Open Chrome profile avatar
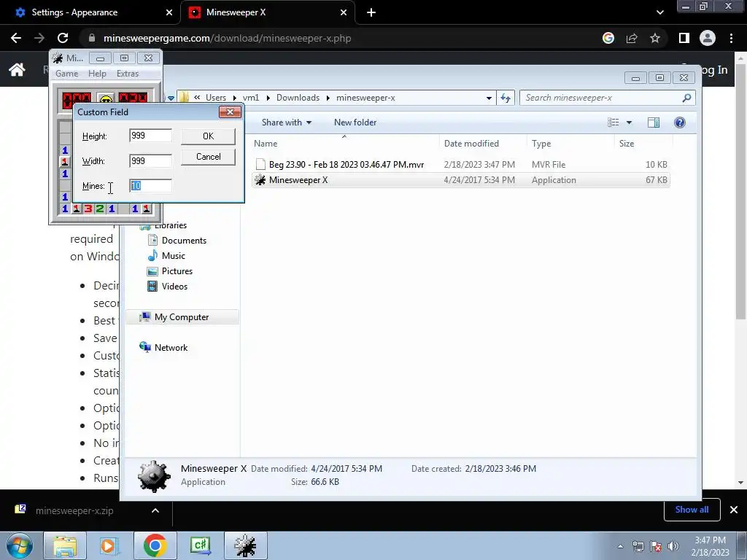The image size is (747, 560). tap(708, 38)
